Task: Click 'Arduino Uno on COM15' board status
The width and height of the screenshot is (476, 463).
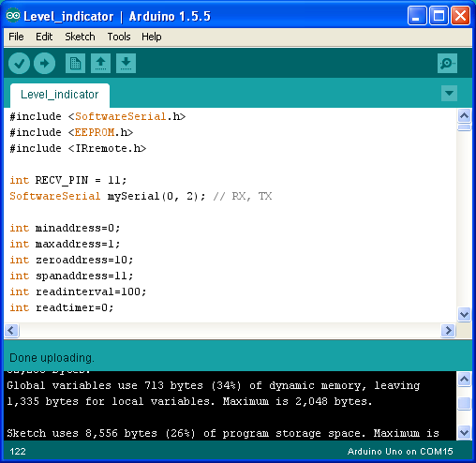Action: (400, 452)
